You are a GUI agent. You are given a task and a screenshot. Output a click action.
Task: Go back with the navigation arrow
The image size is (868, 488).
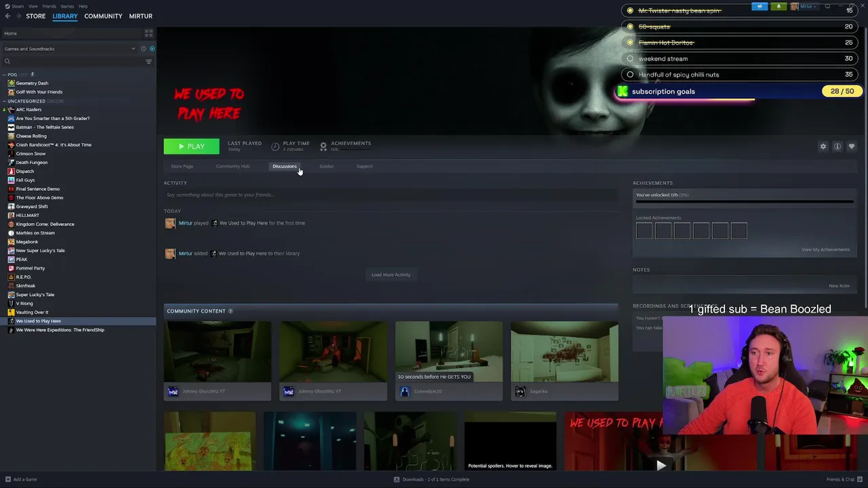pos(7,16)
